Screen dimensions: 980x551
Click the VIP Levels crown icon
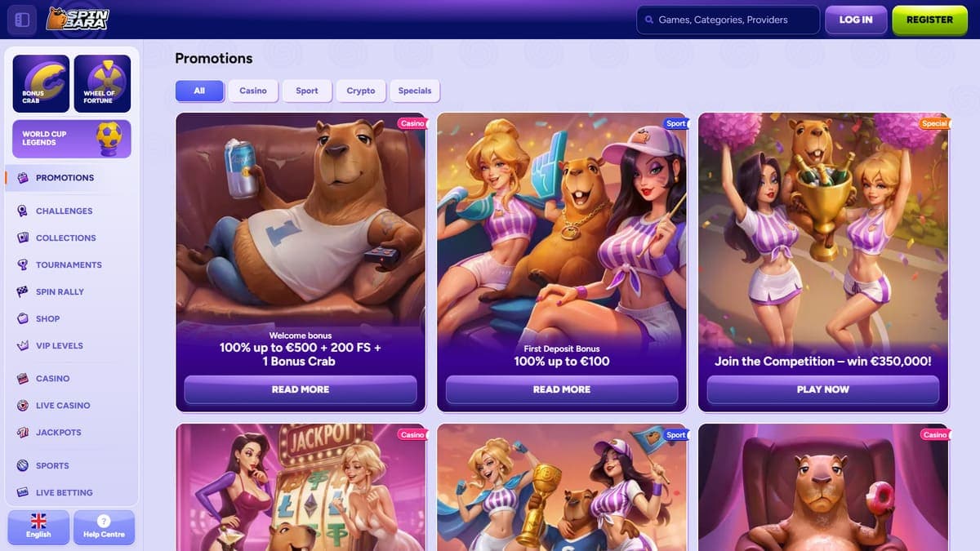tap(23, 345)
